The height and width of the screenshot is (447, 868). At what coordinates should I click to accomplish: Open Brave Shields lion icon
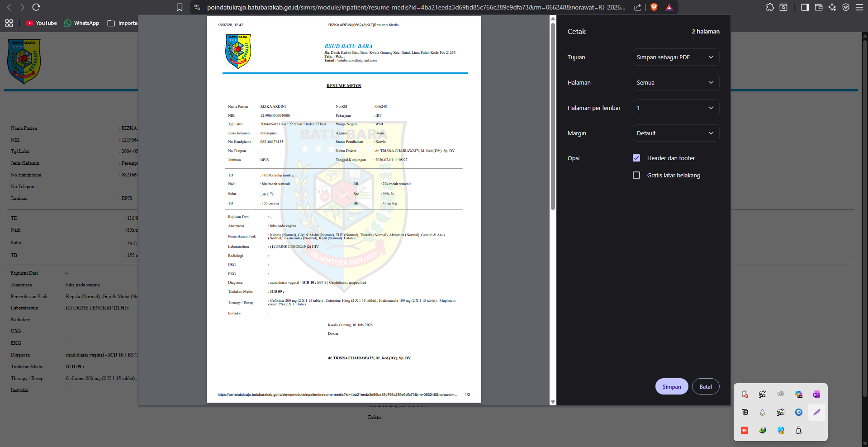(x=654, y=7)
